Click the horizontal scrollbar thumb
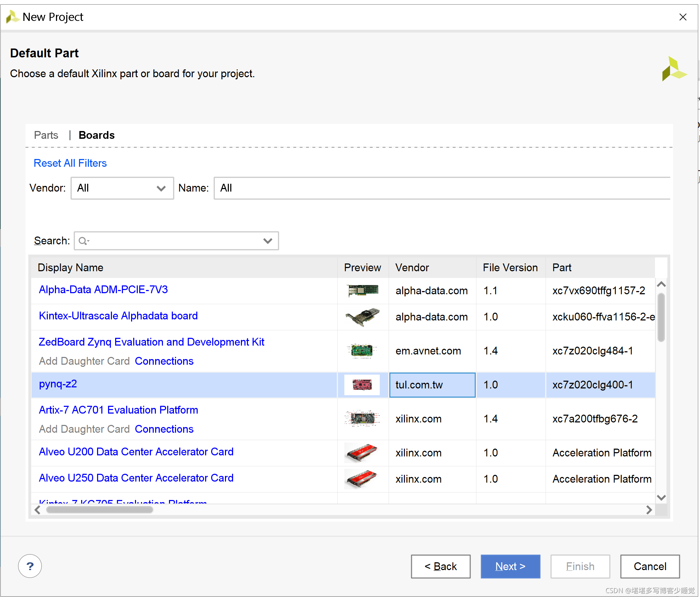Screen dimensions: 700x597 [100, 510]
